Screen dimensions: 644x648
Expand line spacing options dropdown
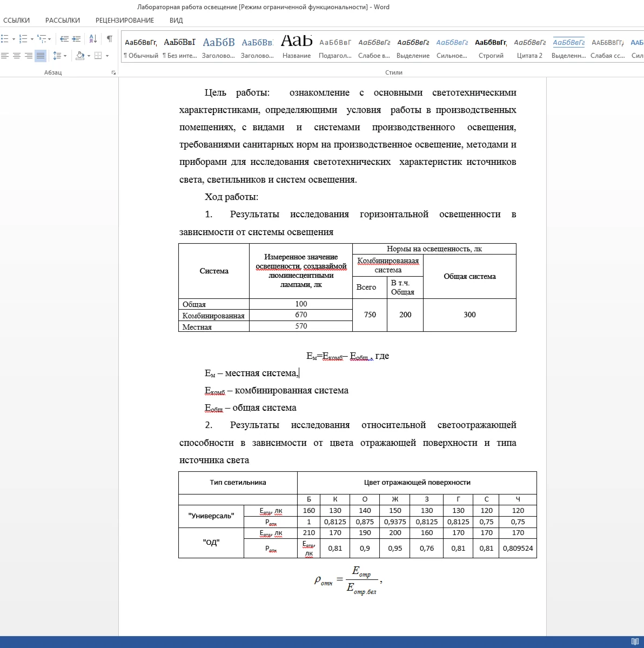pyautogui.click(x=65, y=56)
